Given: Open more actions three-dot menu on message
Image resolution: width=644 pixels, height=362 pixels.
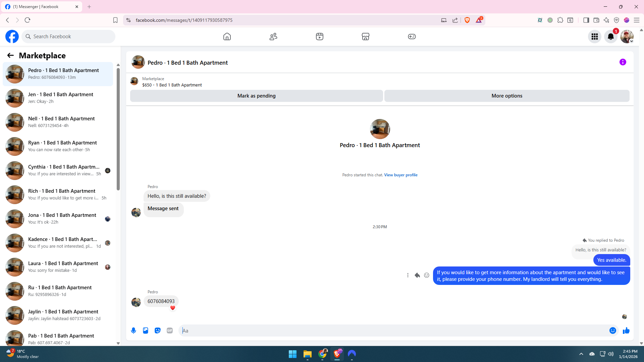Looking at the screenshot, I should click(408, 275).
